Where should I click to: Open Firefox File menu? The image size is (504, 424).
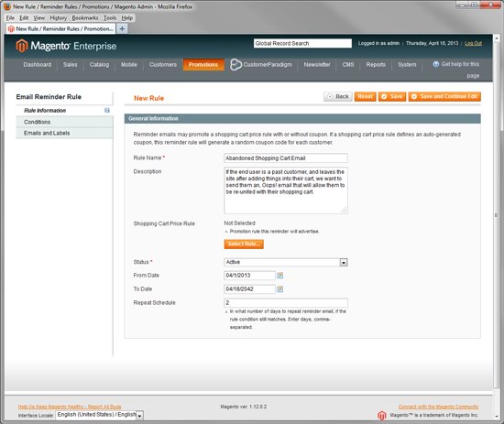10,18
